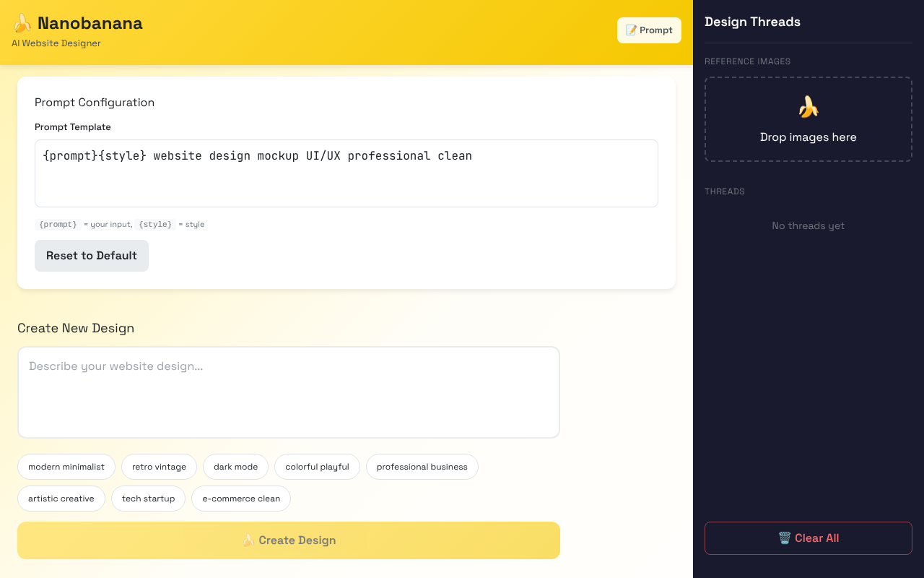Click the {style} placeholder hint tag
The width and height of the screenshot is (924, 578).
click(x=155, y=225)
